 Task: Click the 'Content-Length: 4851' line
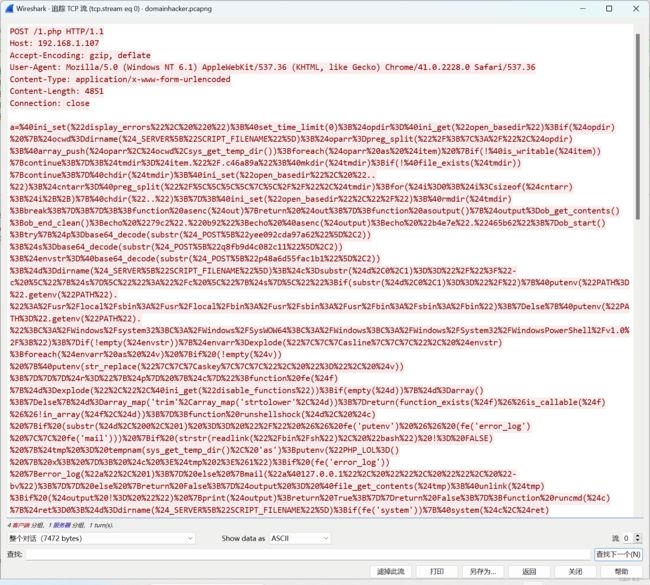[57, 91]
